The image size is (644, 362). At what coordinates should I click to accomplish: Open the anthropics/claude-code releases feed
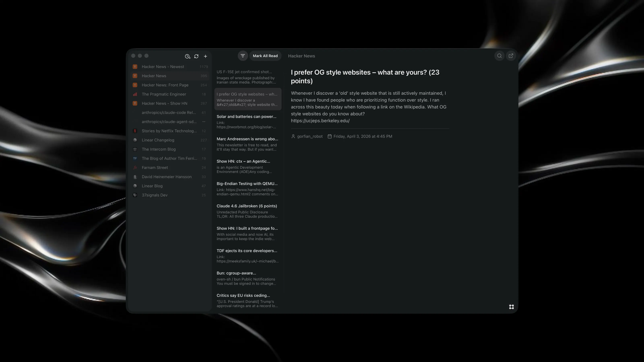coord(170,112)
